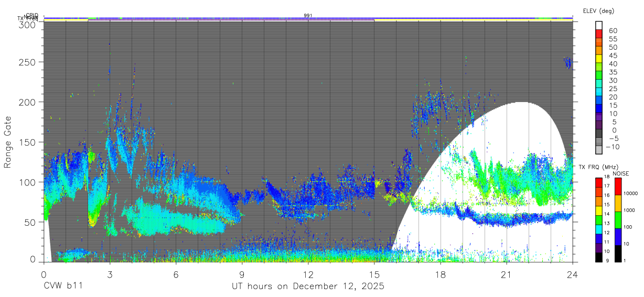Screen dimensions: 644x297
Task: Click the 'ELEV (deg)' legend title
Action: 598,11
